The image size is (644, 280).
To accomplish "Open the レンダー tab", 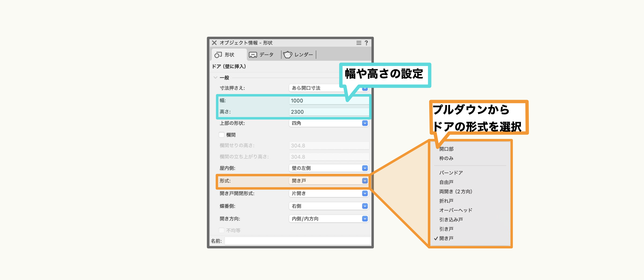I will coord(298,55).
